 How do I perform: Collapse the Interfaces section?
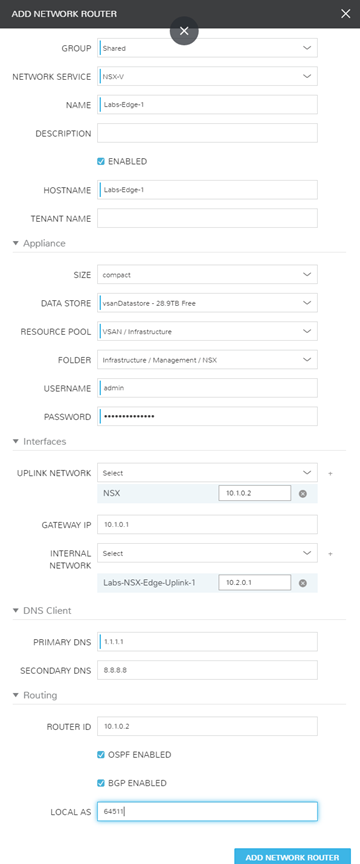16,441
